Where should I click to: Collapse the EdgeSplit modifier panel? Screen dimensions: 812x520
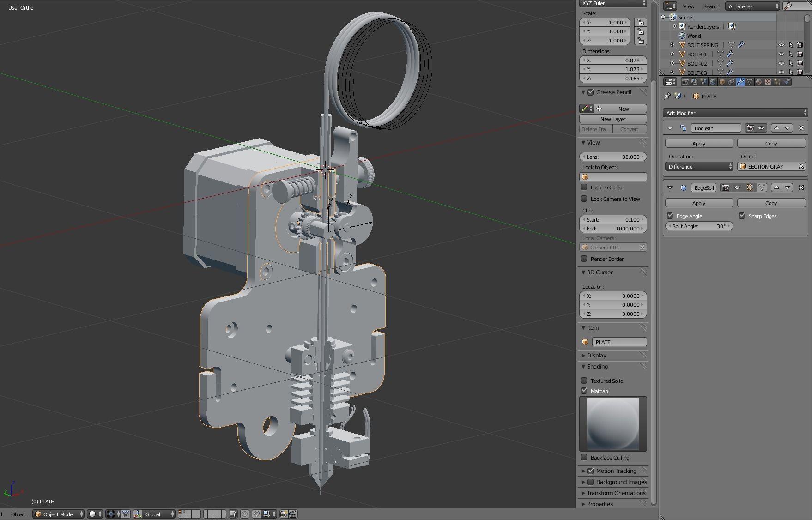click(x=670, y=187)
